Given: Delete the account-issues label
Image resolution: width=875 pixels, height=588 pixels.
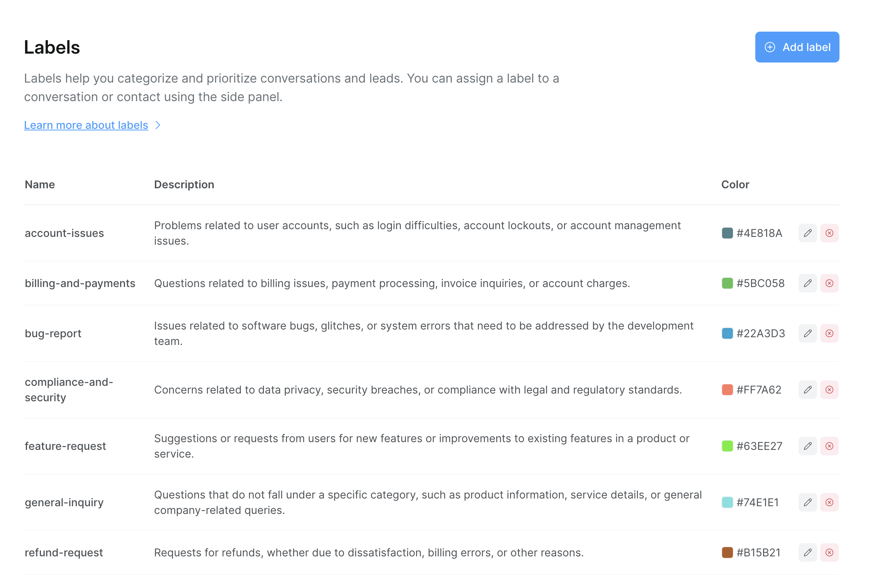Looking at the screenshot, I should tap(829, 233).
